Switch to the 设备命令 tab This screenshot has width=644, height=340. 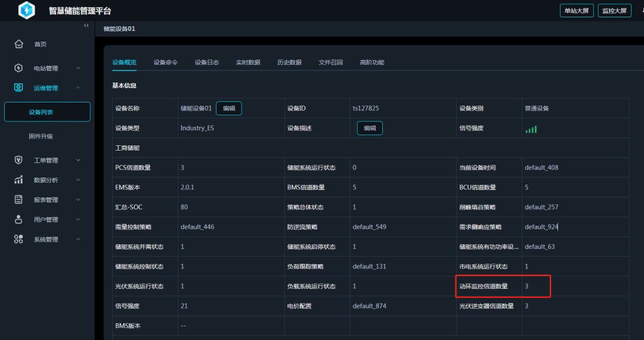pyautogui.click(x=165, y=62)
